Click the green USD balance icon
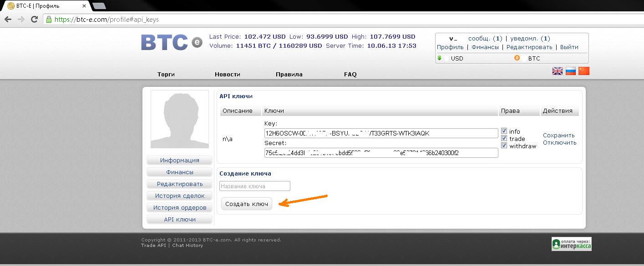 pos(440,58)
